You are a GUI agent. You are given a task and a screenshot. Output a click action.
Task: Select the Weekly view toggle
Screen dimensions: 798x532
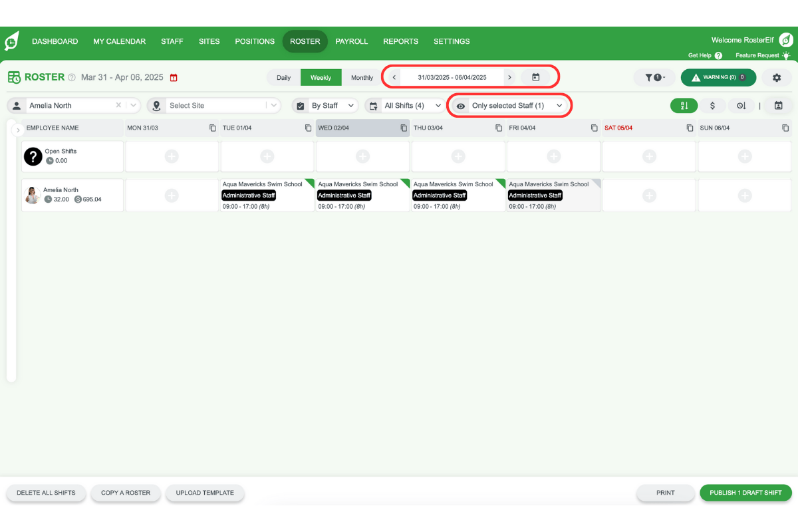click(321, 78)
